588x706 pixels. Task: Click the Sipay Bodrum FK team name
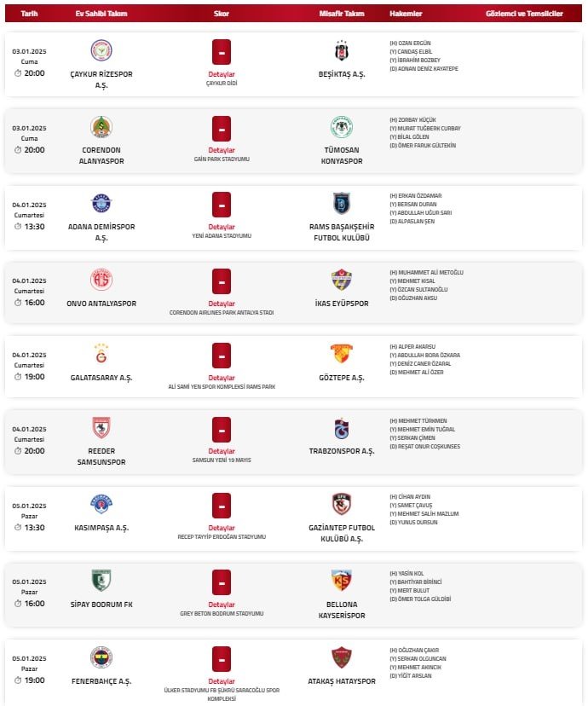(101, 605)
